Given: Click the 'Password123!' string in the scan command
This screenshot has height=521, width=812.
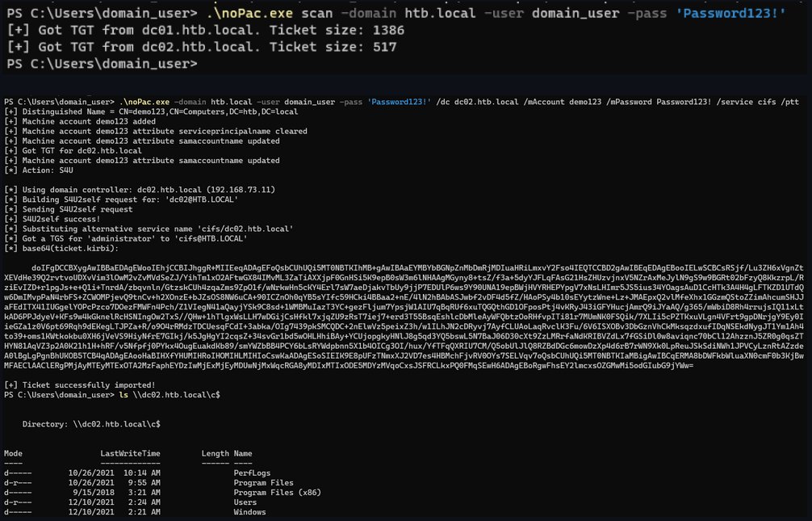Looking at the screenshot, I should tap(730, 14).
